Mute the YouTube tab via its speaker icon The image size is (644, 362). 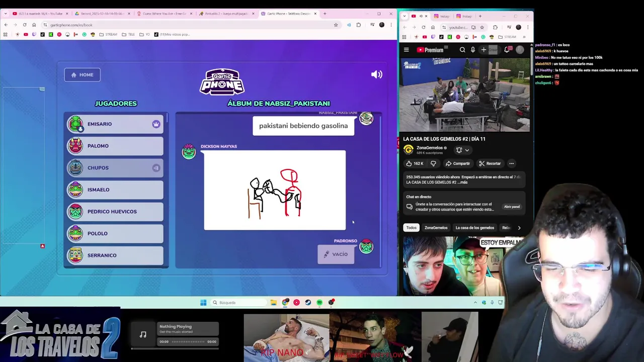tap(421, 16)
